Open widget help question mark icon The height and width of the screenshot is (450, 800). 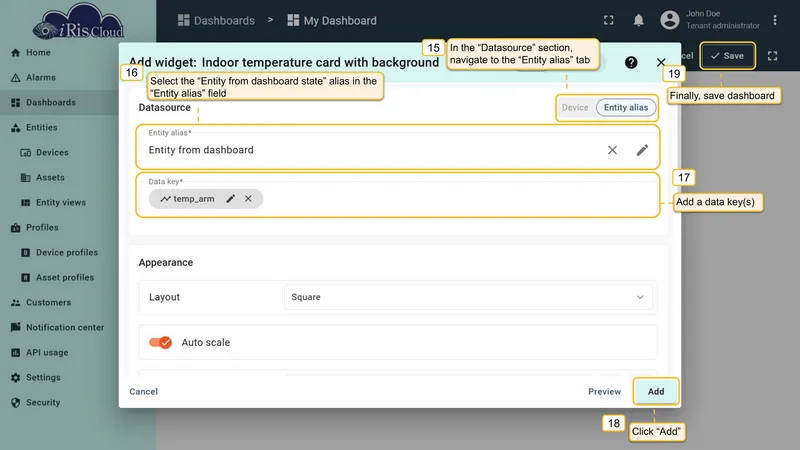pyautogui.click(x=631, y=62)
